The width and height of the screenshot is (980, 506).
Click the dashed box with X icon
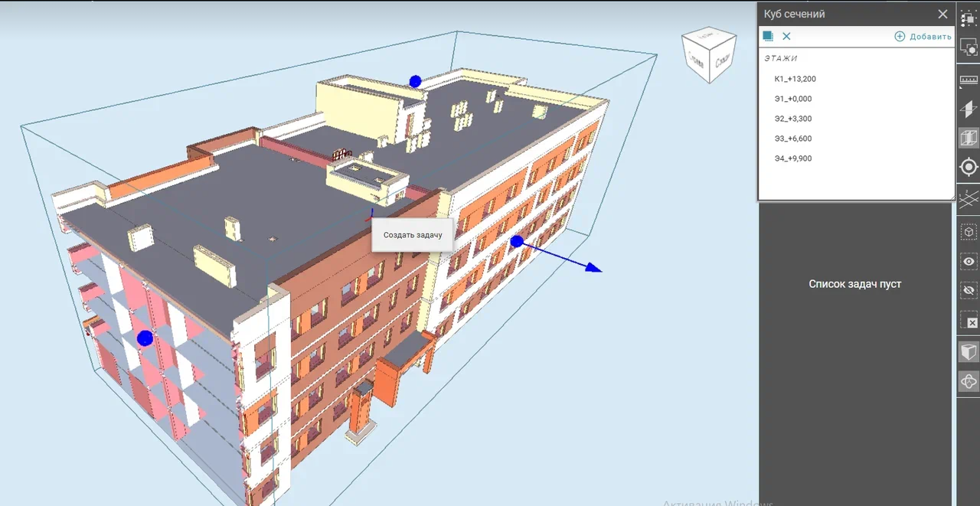[x=969, y=322]
